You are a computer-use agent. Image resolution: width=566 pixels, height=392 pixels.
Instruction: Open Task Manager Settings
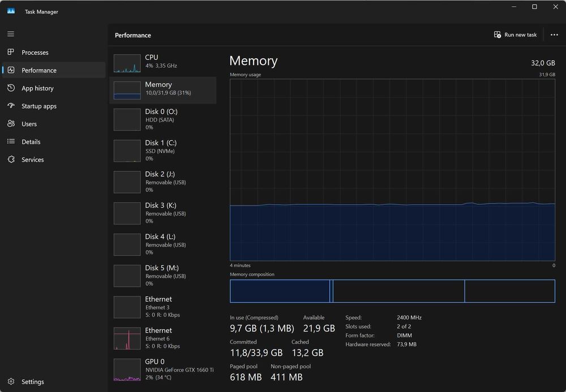54,382
